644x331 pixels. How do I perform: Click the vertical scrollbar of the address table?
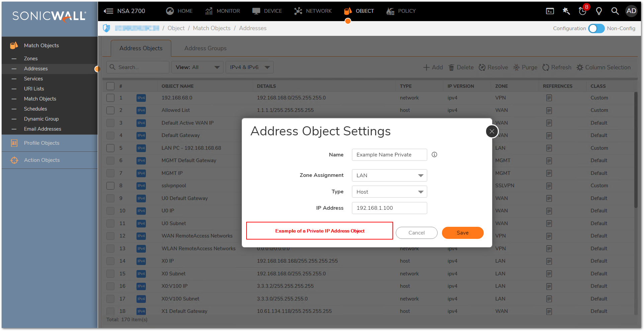[x=636, y=151]
